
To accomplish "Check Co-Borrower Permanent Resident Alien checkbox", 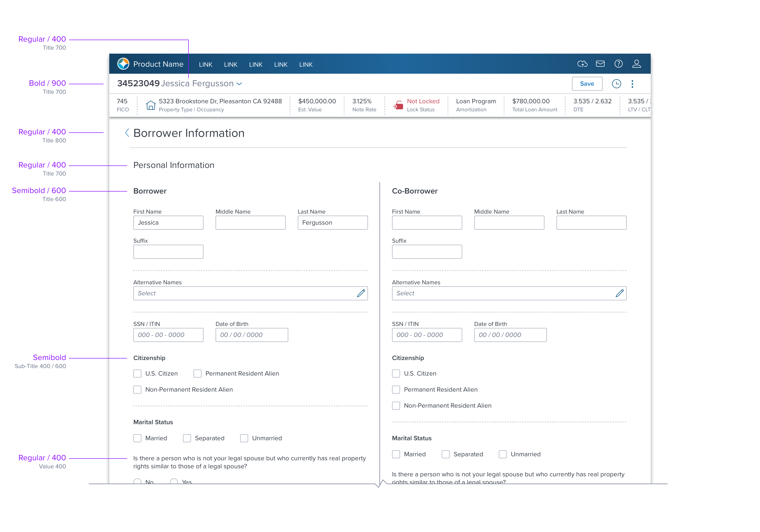I will pos(396,390).
